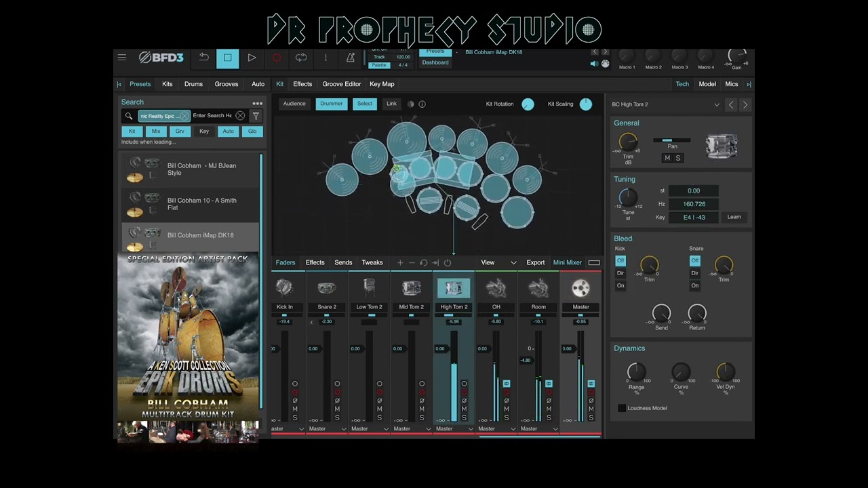Adjust the Kit Rotation knob
Image resolution: width=868 pixels, height=488 pixels.
point(528,104)
